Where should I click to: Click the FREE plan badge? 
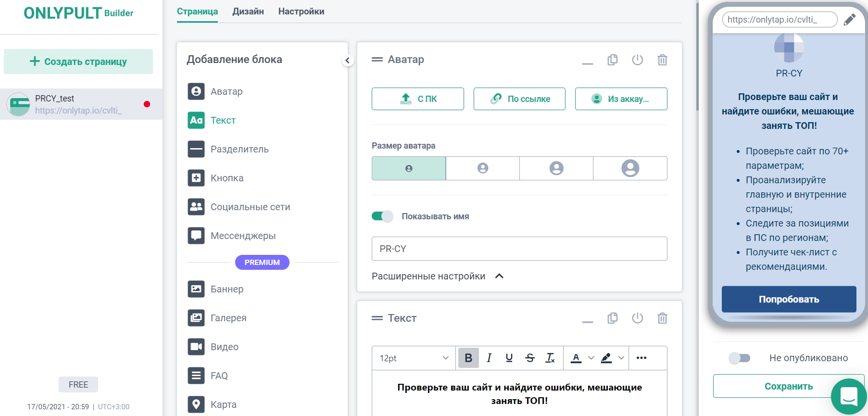point(78,385)
